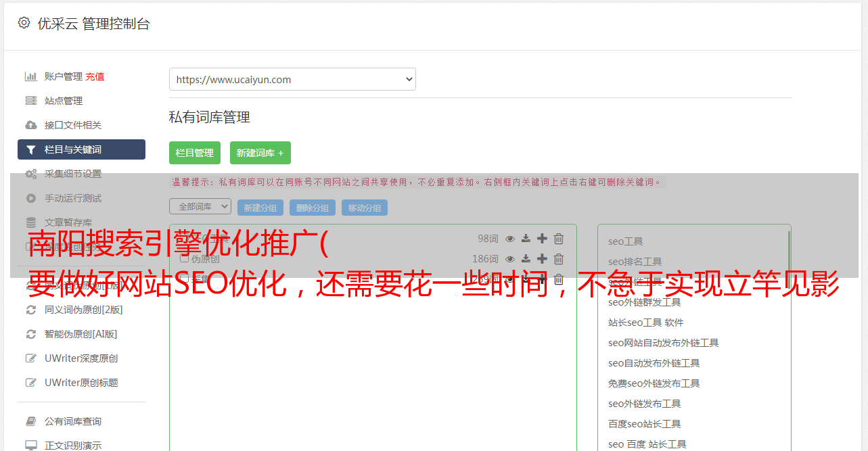Screen dimensions: 868x451
Task: Click the monitor icon for 正文识别演示
Action: [x=31, y=446]
